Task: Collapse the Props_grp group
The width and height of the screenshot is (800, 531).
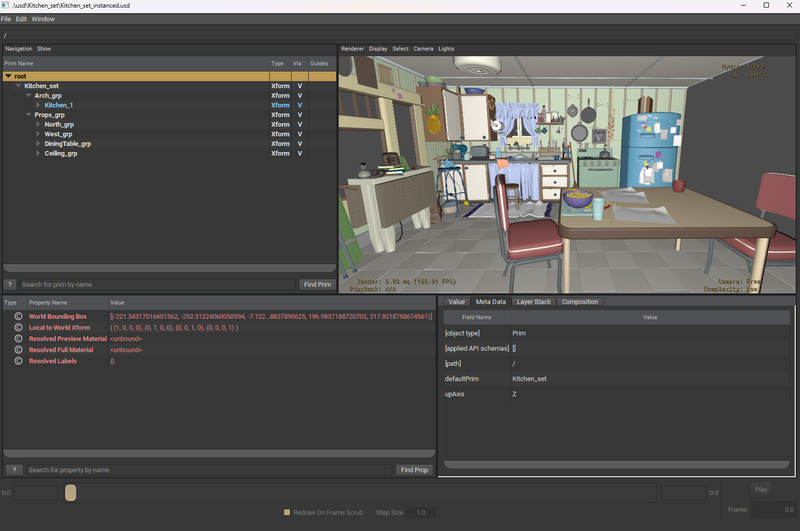Action: click(28, 115)
